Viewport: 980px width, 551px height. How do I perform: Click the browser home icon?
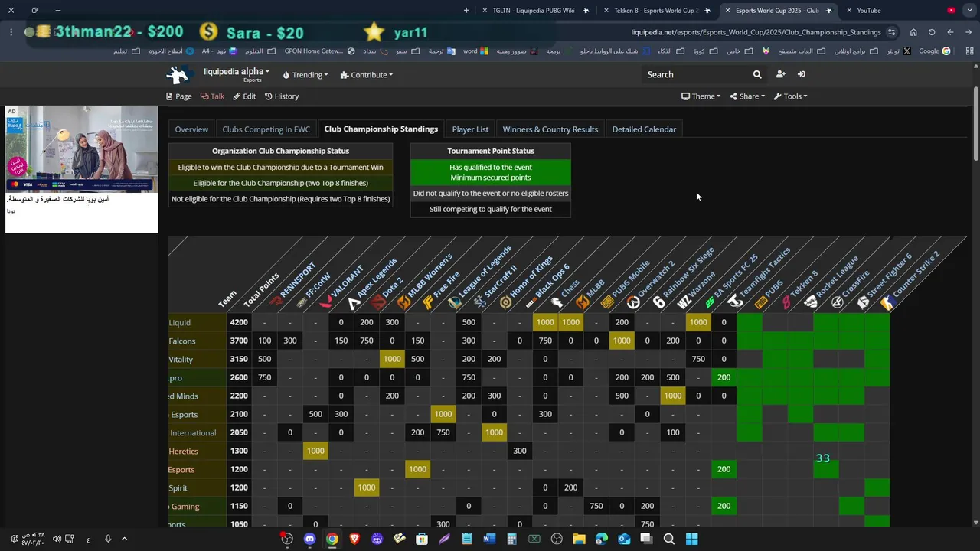[913, 32]
